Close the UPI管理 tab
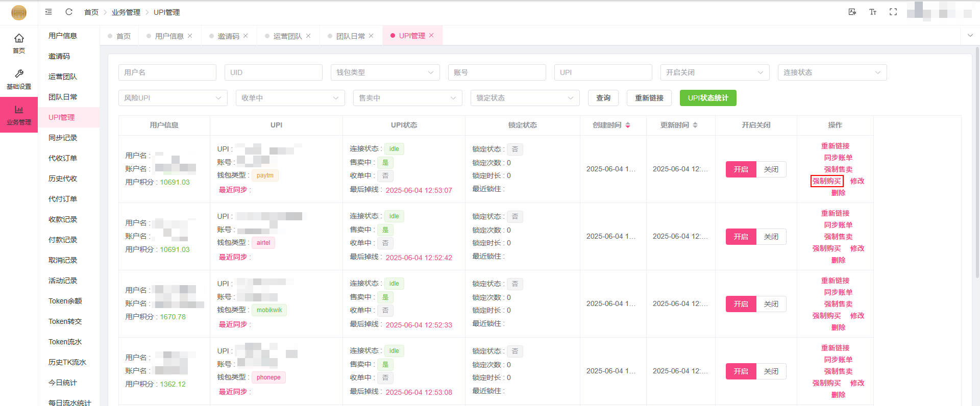The image size is (980, 406). [x=431, y=36]
